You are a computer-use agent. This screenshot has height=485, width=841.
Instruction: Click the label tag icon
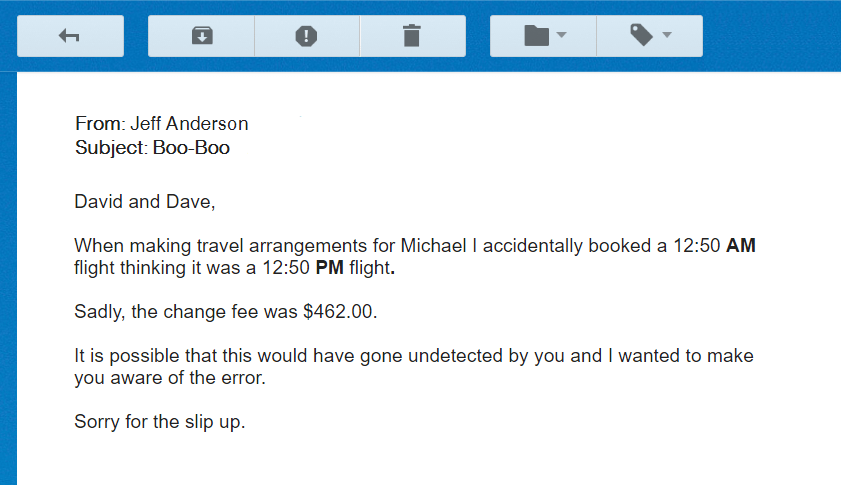[641, 36]
